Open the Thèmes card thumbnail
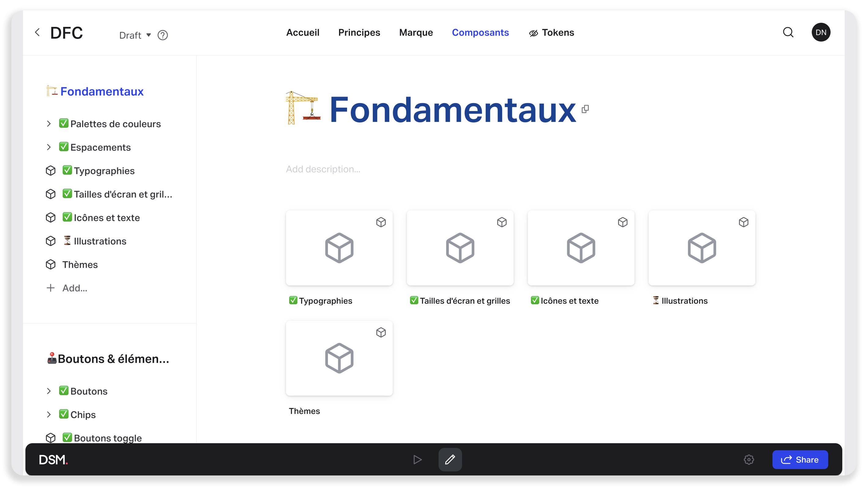Viewport: 868px width, 499px height. 339,358
